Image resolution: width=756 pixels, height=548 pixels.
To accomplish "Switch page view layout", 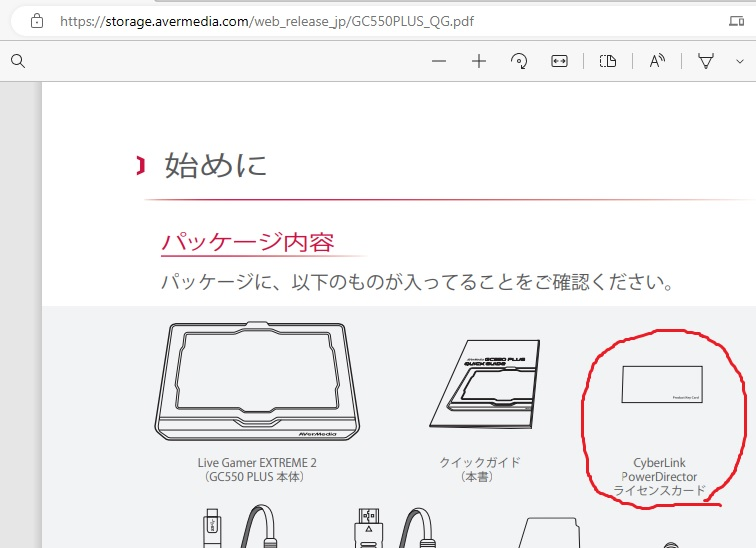I will click(x=608, y=61).
